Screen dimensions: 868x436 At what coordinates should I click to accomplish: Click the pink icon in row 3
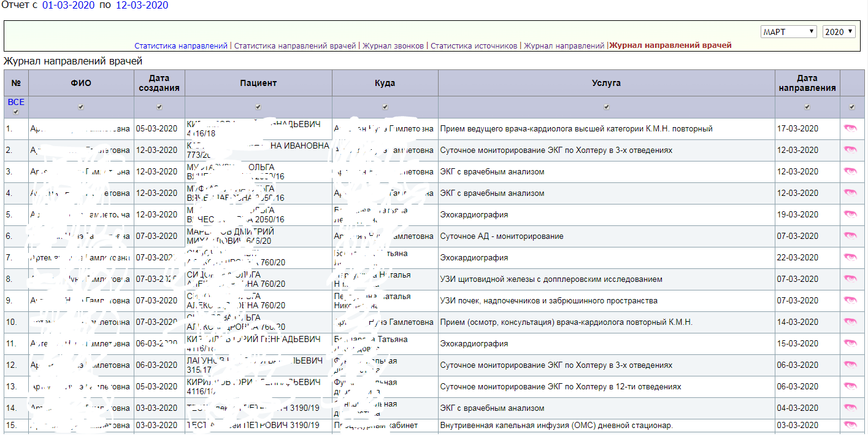[x=850, y=172]
